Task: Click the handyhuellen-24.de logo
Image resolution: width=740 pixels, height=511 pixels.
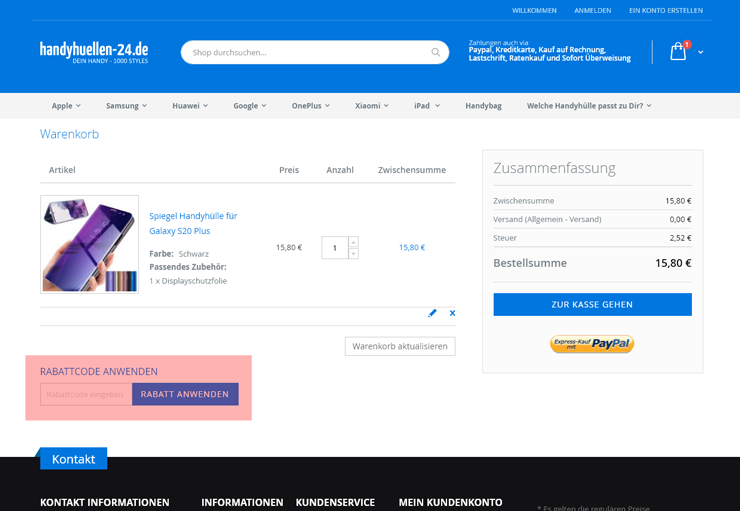Action: pos(94,52)
